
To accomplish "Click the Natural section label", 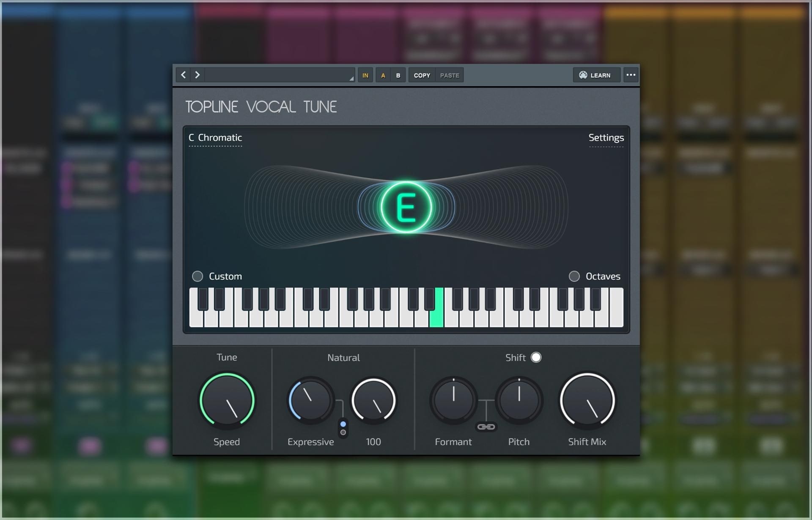I will (x=343, y=358).
